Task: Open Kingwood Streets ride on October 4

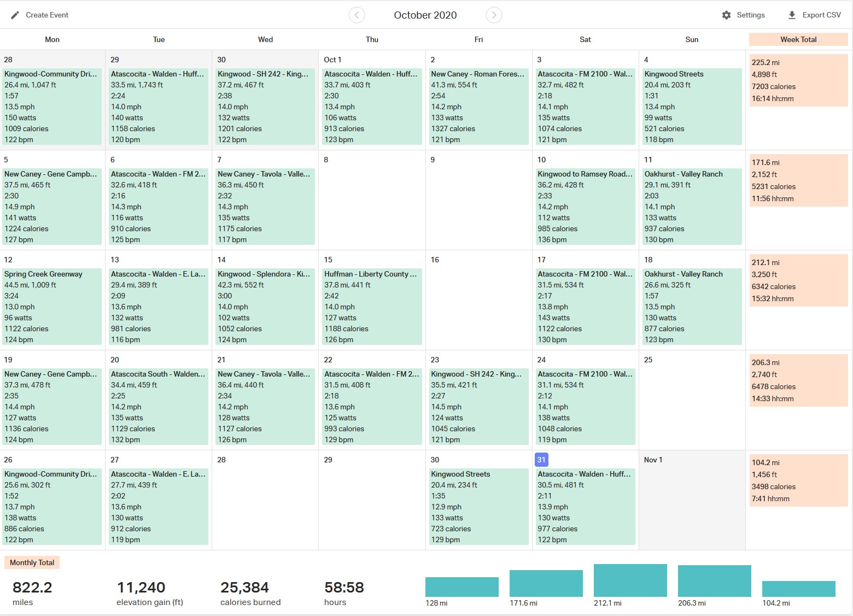Action: pos(692,107)
